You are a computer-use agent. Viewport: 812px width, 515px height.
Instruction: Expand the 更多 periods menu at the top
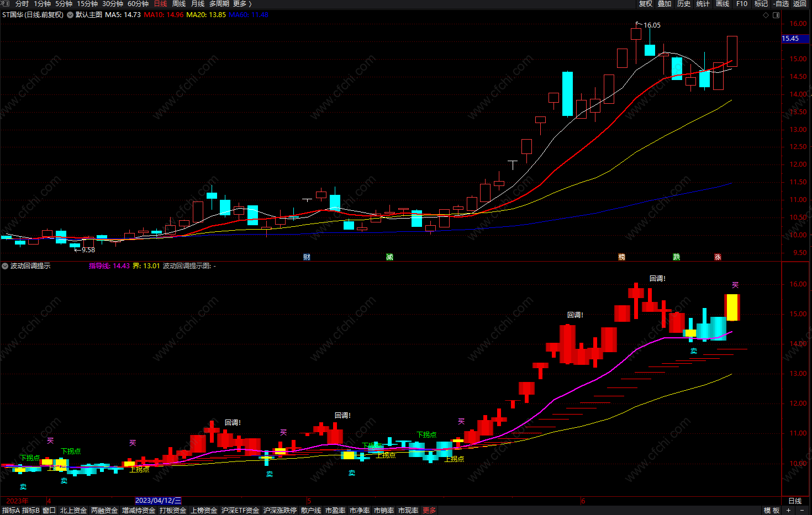pos(242,4)
